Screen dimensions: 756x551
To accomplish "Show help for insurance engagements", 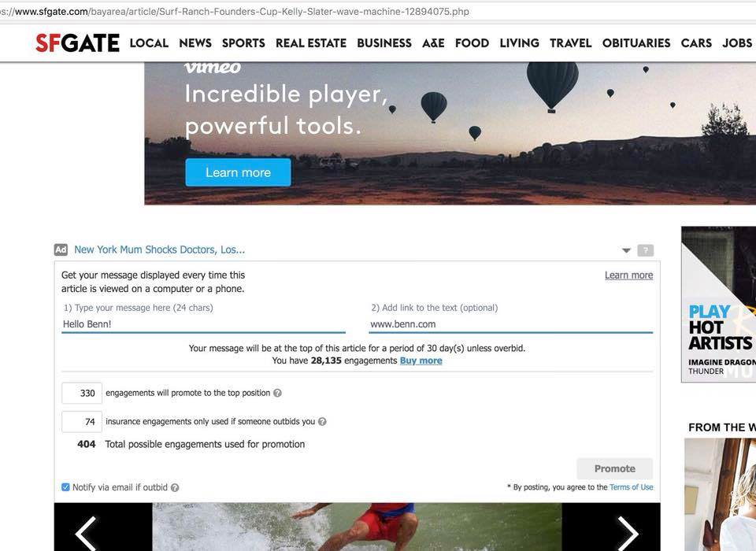I will [322, 421].
